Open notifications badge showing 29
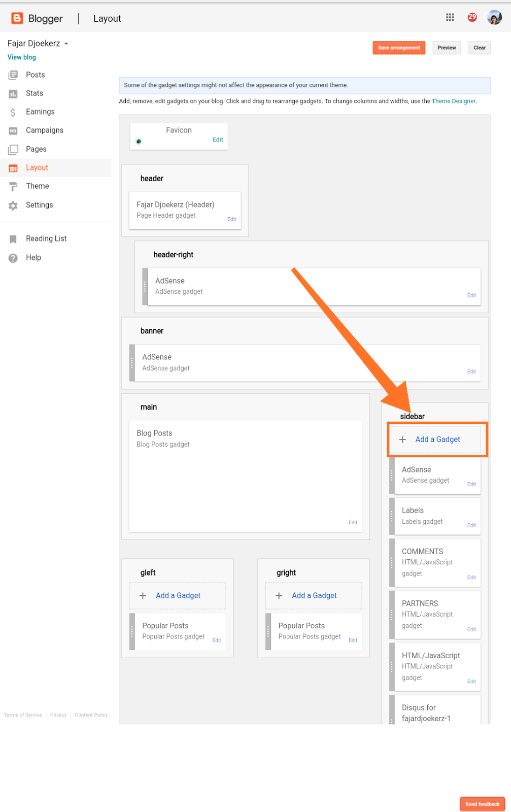Image resolution: width=511 pixels, height=812 pixels. pyautogui.click(x=472, y=17)
